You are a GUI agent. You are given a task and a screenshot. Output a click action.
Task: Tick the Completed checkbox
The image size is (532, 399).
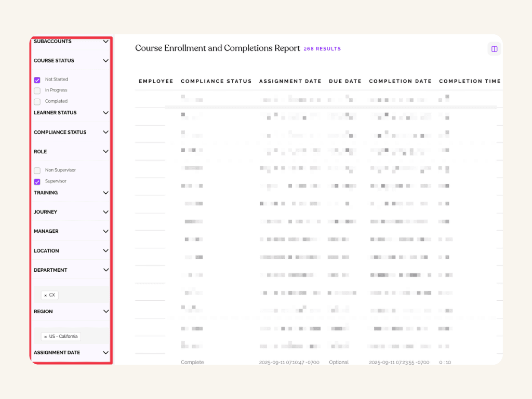click(x=37, y=101)
